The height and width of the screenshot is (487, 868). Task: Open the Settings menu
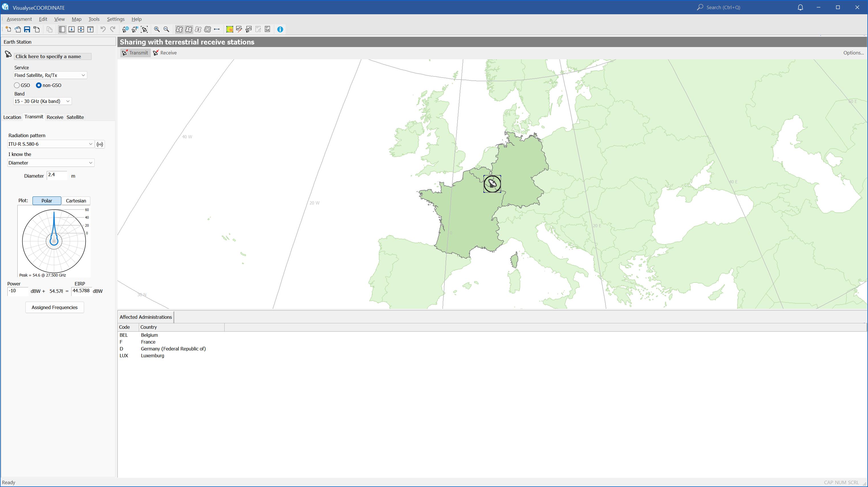pos(115,19)
